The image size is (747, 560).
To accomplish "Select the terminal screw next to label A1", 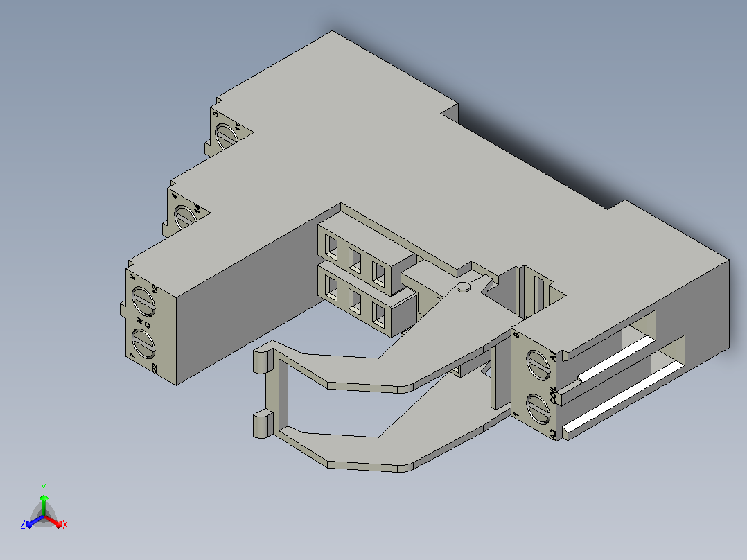I will pyautogui.click(x=538, y=365).
